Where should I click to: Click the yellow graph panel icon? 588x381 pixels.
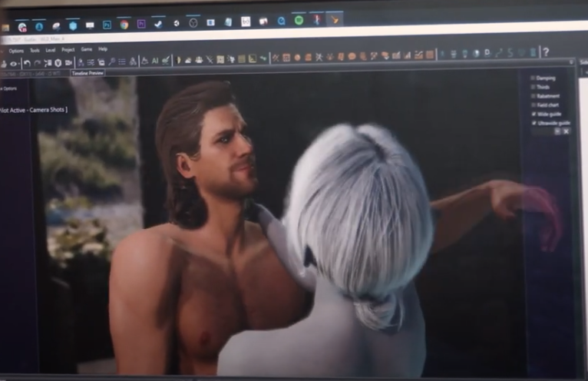pos(253,58)
